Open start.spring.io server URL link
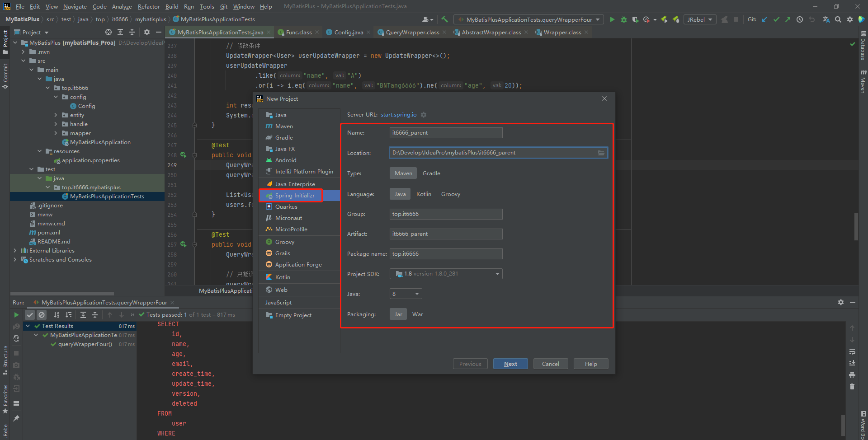This screenshot has height=440, width=868. (x=398, y=115)
